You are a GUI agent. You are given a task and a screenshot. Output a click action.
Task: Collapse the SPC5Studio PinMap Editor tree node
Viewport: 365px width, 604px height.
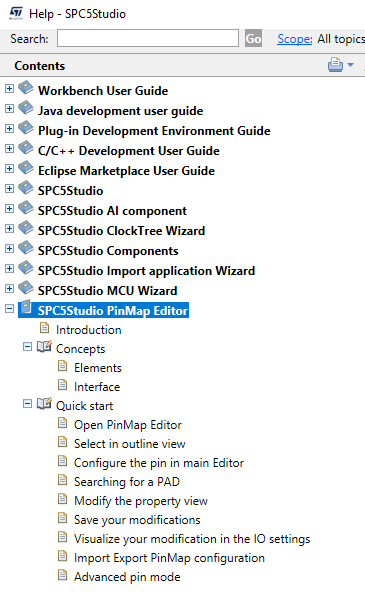point(9,309)
